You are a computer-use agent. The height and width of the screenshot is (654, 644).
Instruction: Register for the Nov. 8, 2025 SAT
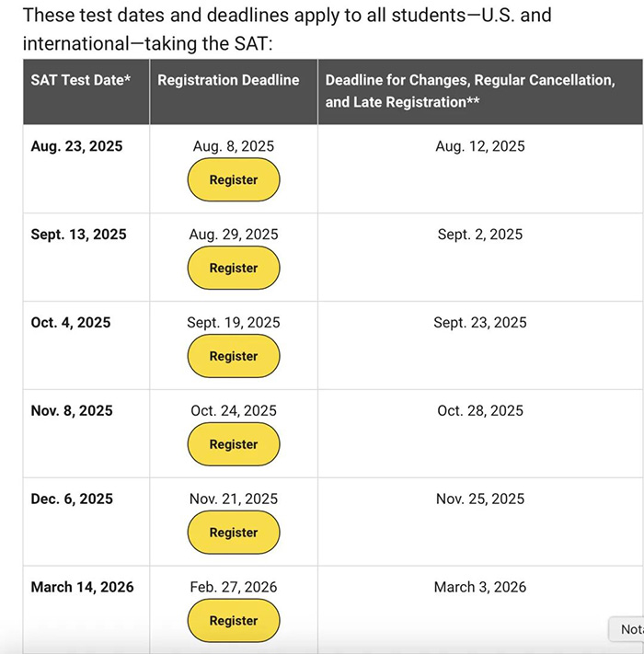233,444
